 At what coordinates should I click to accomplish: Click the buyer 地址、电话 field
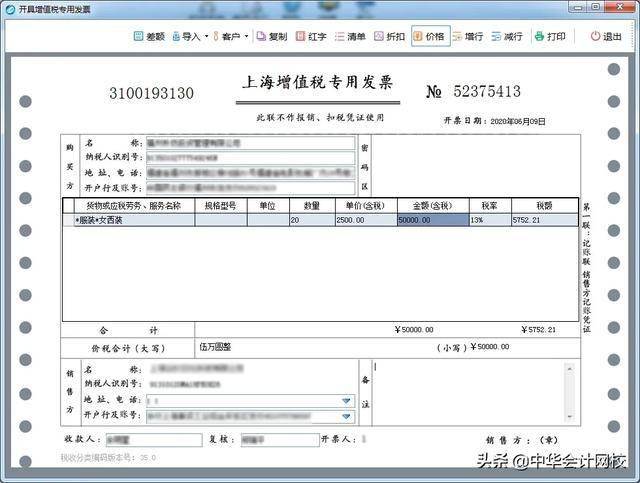[x=250, y=173]
